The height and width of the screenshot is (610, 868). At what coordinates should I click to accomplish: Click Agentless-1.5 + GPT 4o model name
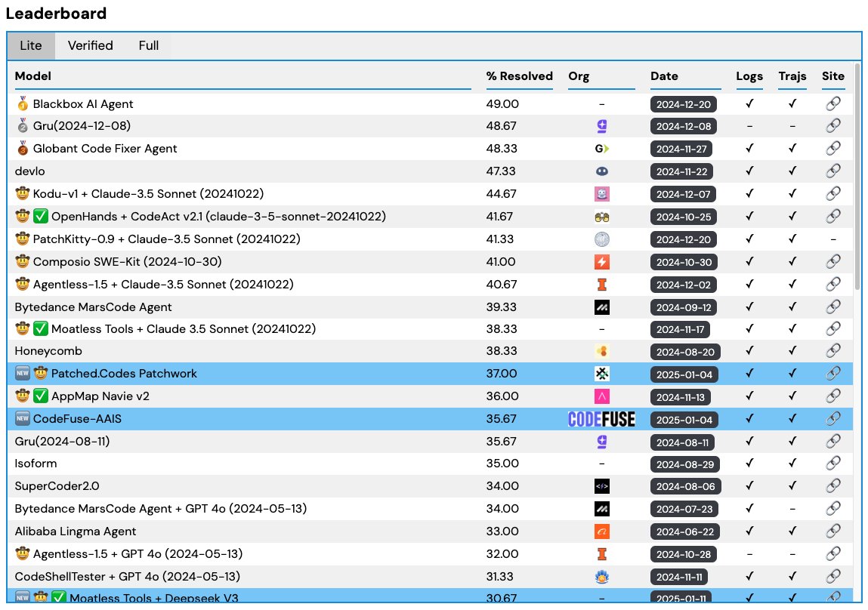click(137, 553)
